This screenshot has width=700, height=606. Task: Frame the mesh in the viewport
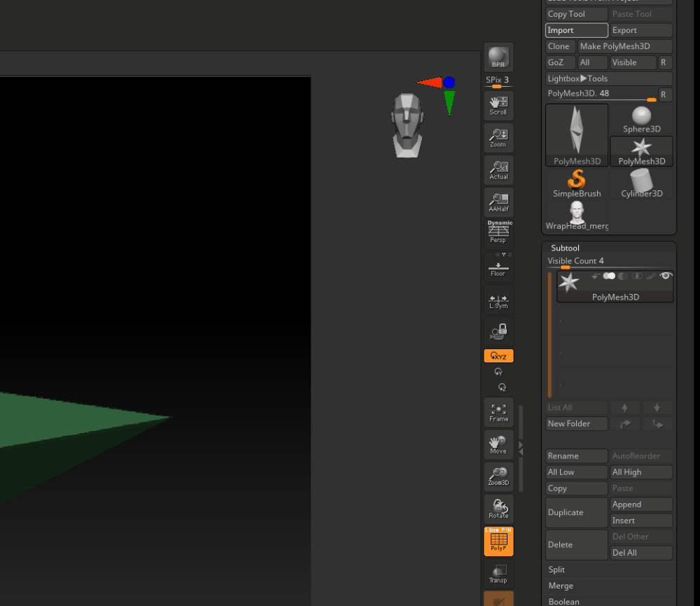point(498,411)
